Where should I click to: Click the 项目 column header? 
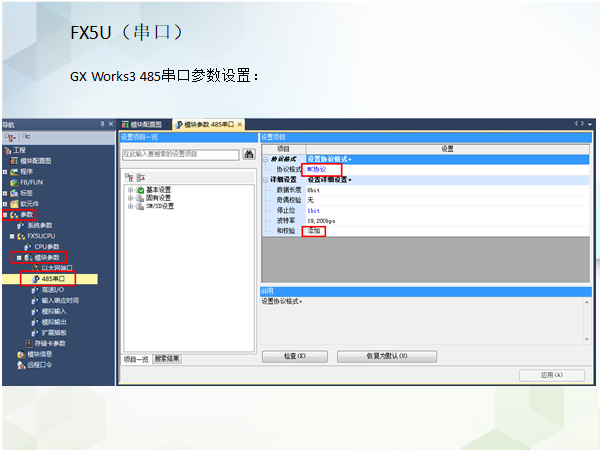[x=284, y=149]
